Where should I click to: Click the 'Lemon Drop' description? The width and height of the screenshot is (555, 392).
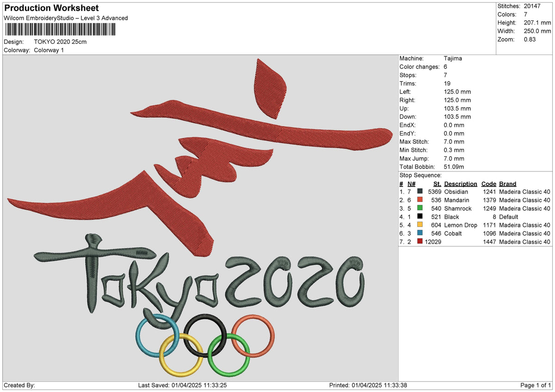tap(461, 225)
